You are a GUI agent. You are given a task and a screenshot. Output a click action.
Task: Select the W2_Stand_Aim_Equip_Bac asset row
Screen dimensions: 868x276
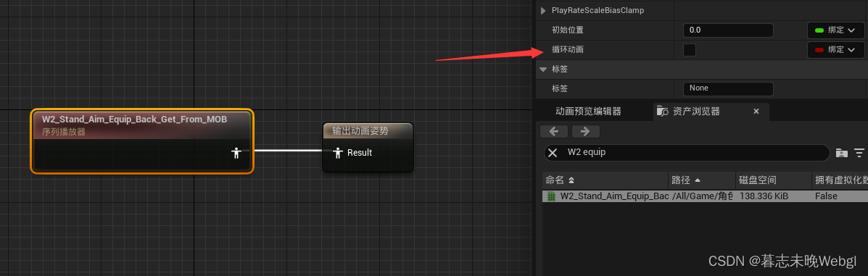705,196
